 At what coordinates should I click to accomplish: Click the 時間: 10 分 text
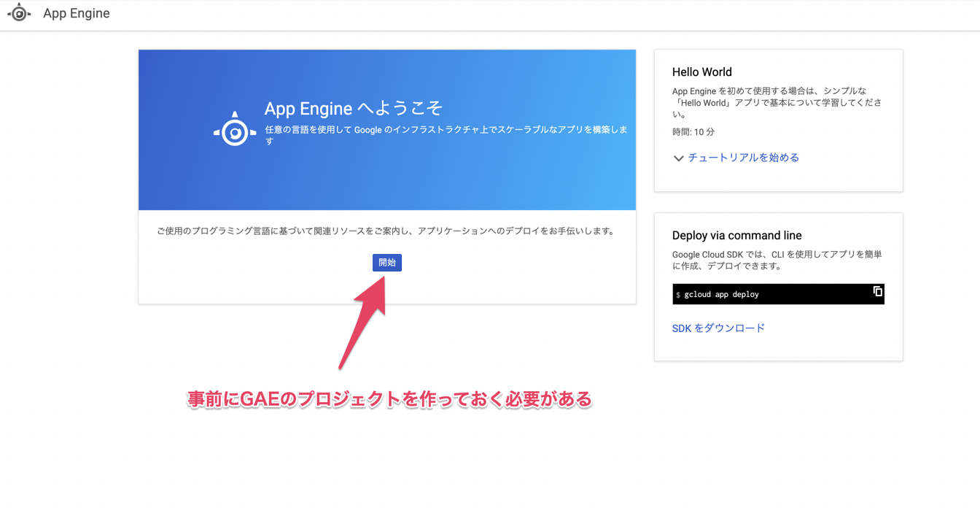[x=693, y=132]
